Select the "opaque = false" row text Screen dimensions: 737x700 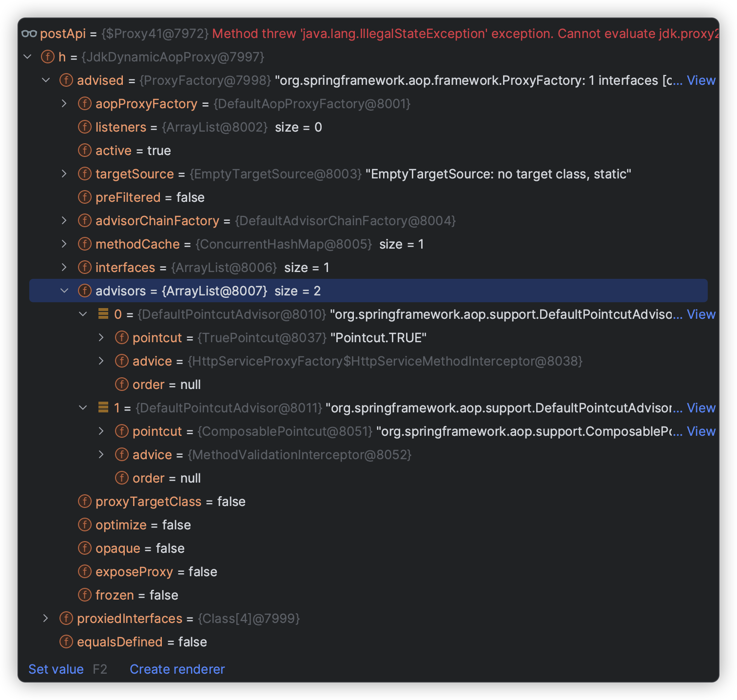pos(140,548)
